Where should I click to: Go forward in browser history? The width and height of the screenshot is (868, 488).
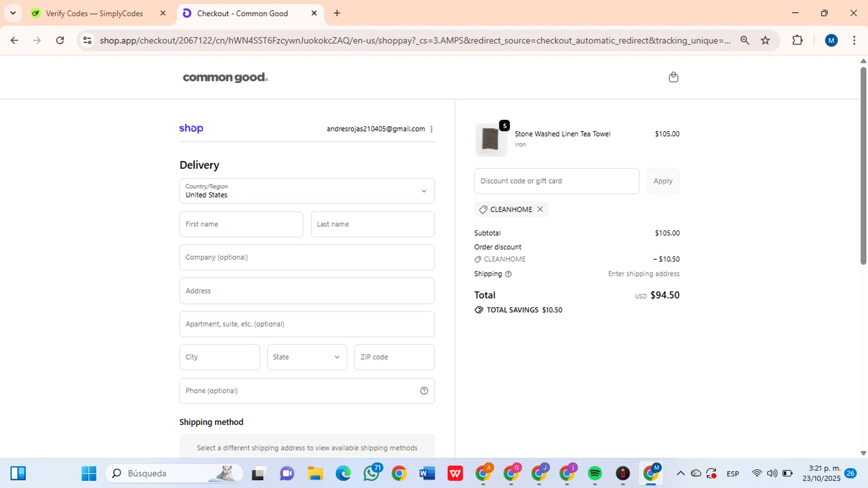click(37, 41)
